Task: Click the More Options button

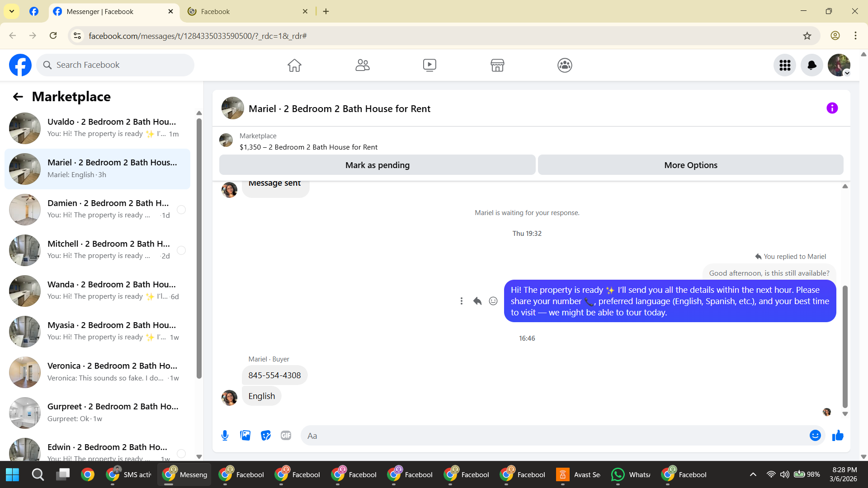Action: [x=690, y=165]
